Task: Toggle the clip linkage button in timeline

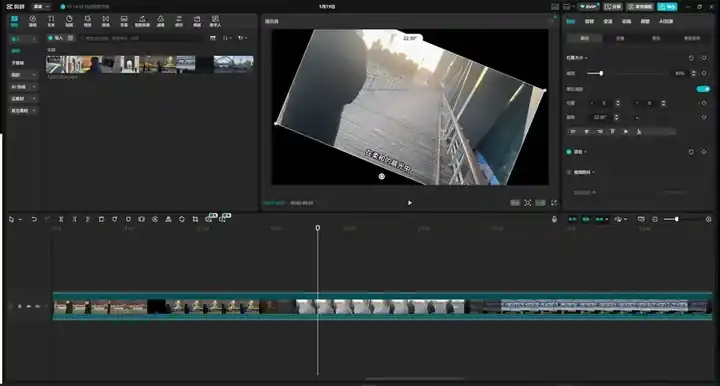Action: 599,219
